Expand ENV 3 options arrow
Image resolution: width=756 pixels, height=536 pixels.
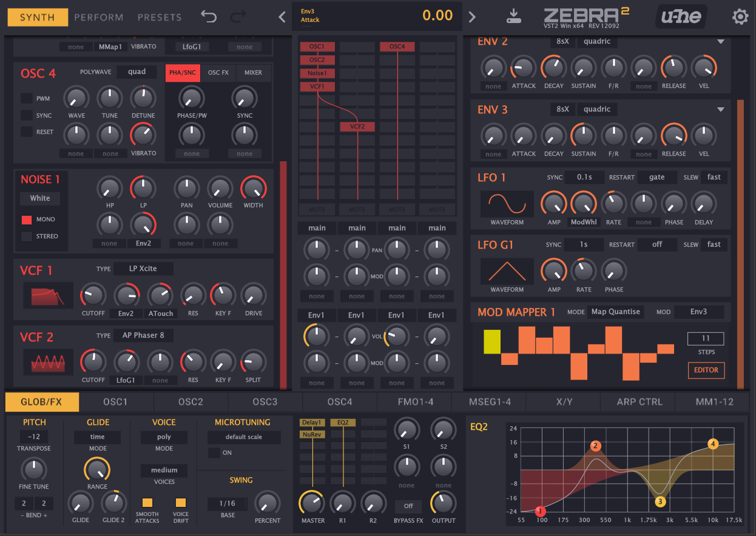(x=721, y=110)
